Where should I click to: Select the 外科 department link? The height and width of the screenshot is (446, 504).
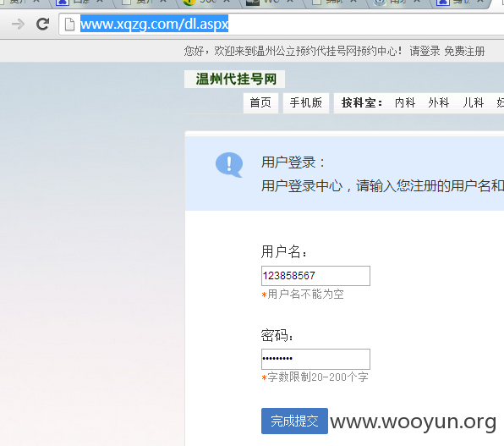click(x=438, y=103)
